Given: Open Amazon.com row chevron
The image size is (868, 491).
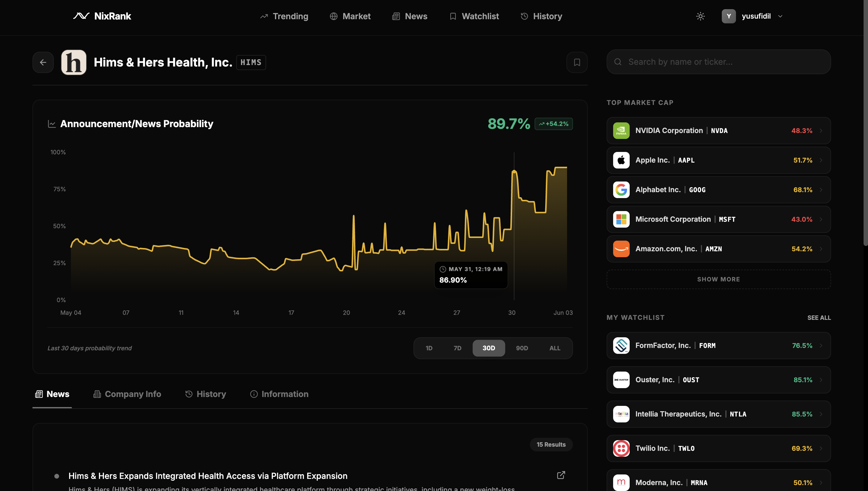Looking at the screenshot, I should coord(821,249).
